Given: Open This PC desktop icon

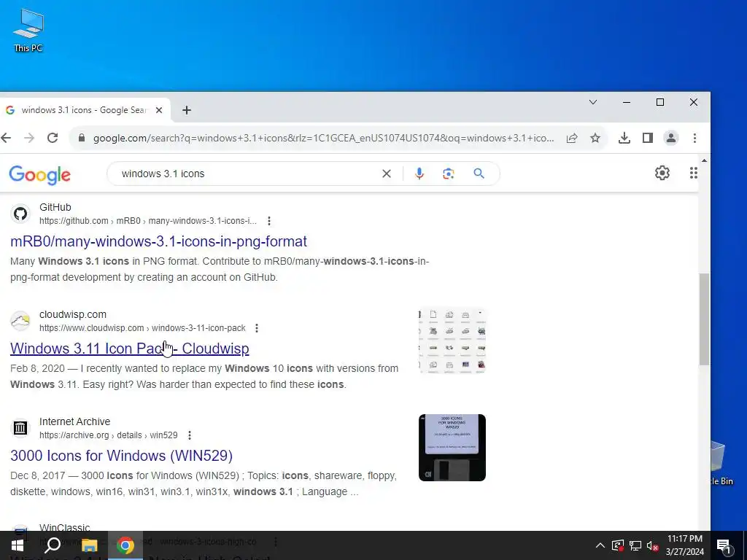Looking at the screenshot, I should click(28, 30).
